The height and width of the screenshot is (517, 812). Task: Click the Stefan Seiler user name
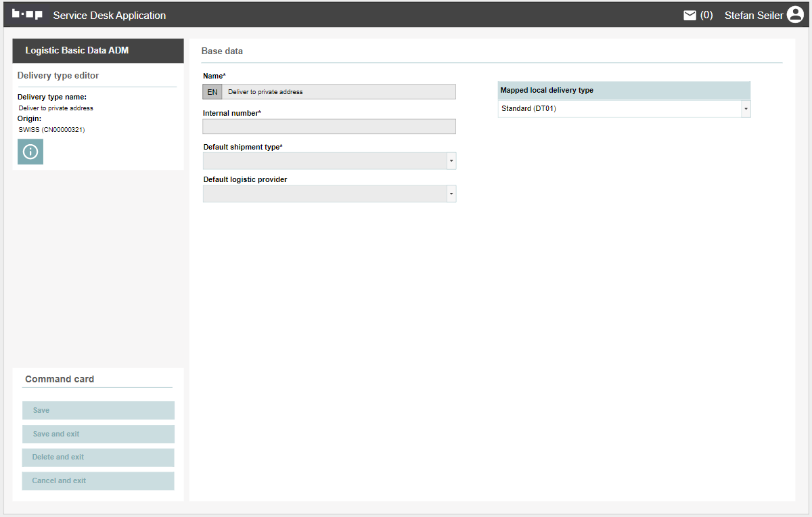(753, 15)
